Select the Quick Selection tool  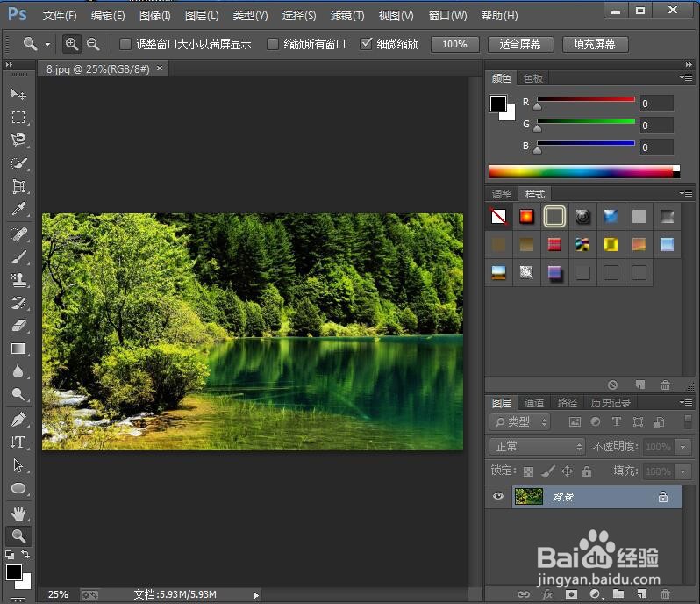18,163
